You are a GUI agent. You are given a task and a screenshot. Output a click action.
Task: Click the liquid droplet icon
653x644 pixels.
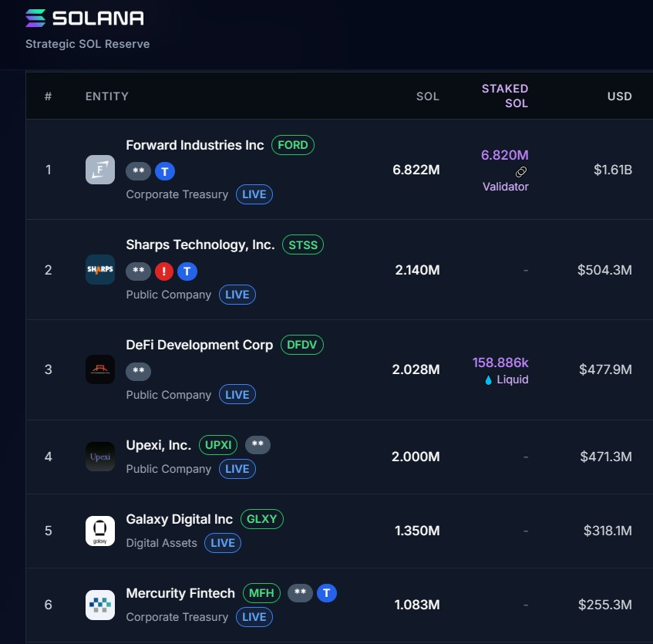pos(488,380)
